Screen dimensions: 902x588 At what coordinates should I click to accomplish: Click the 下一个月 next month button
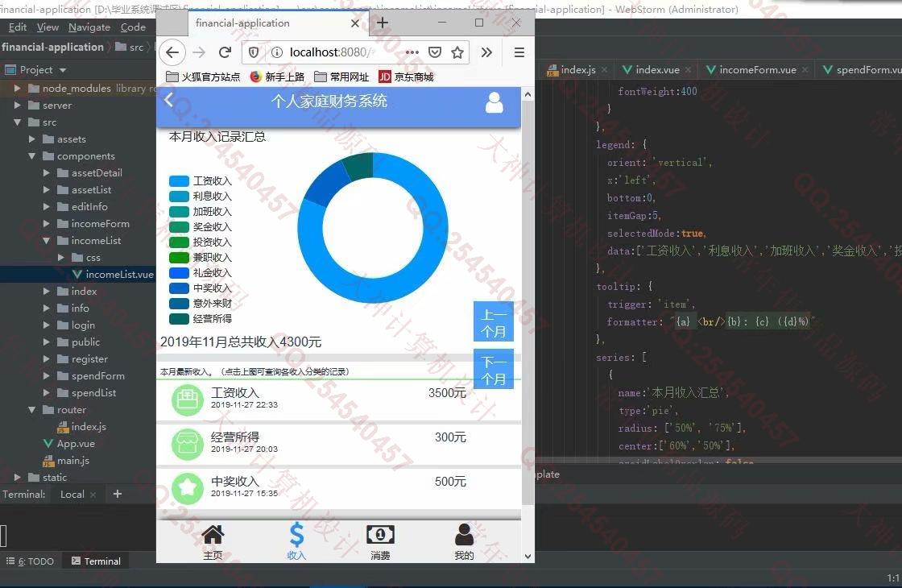coord(494,371)
